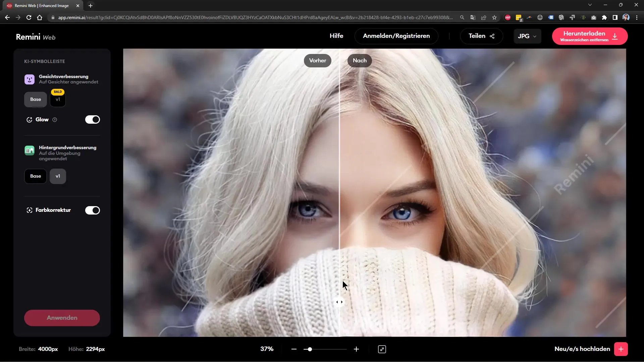Open the Chrome three-dot menu
The width and height of the screenshot is (644, 362).
click(637, 17)
